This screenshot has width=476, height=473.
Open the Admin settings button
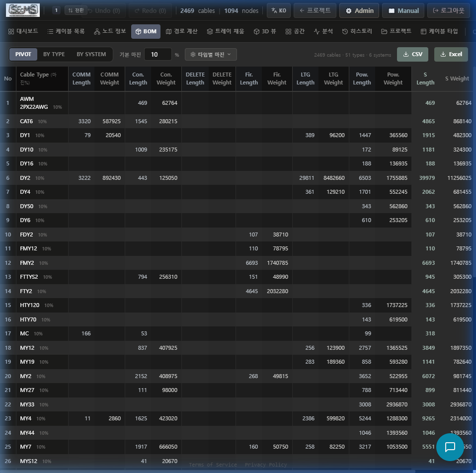click(x=359, y=10)
